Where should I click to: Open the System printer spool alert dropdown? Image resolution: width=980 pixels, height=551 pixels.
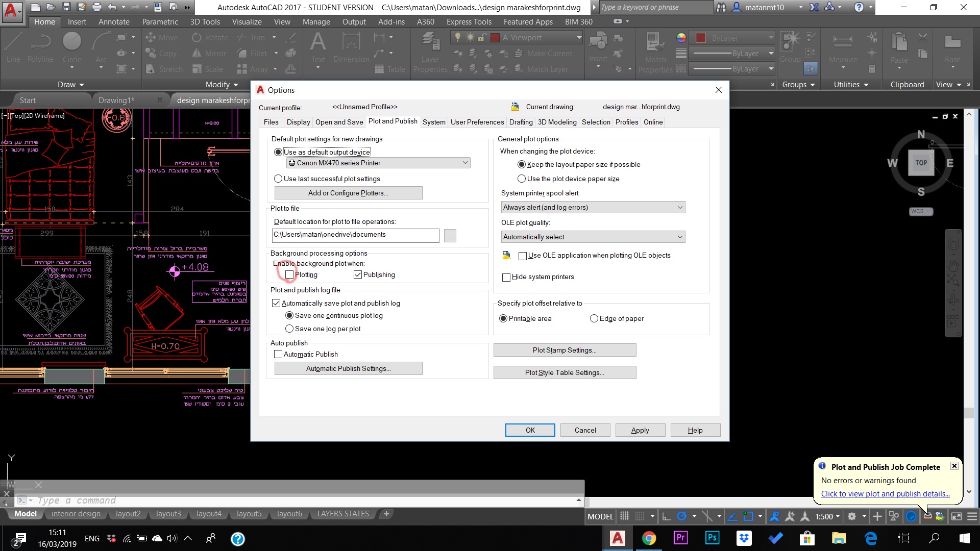coord(679,207)
